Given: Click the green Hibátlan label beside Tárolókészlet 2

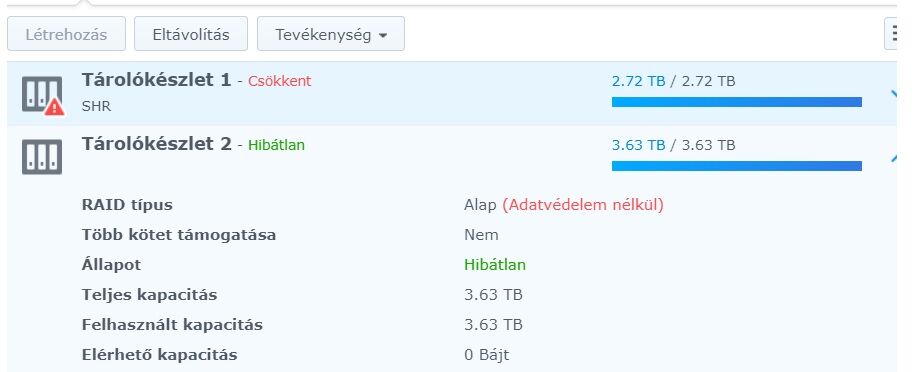Looking at the screenshot, I should tap(277, 145).
